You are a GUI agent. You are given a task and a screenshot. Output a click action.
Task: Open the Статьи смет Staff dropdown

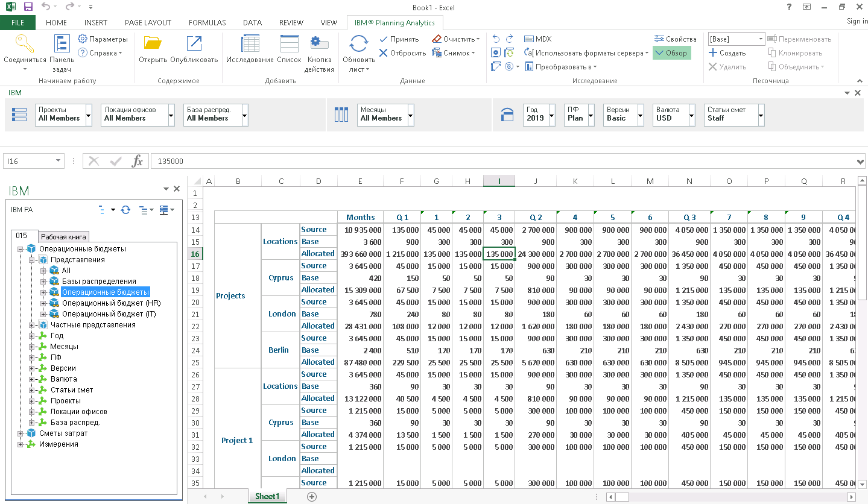click(x=761, y=115)
